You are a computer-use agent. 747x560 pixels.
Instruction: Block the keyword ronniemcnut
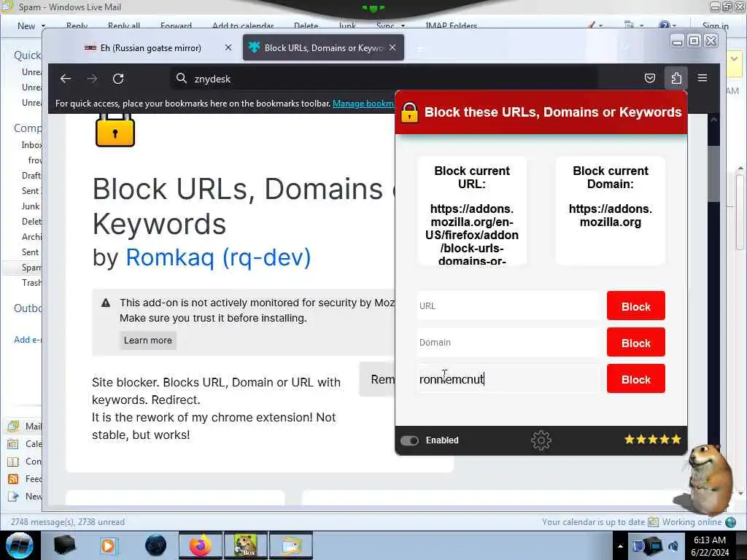tap(635, 379)
